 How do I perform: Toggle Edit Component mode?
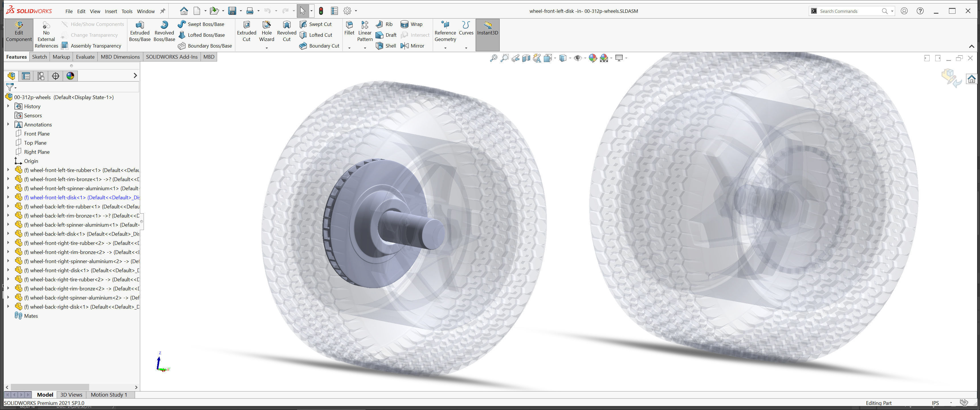(x=19, y=31)
